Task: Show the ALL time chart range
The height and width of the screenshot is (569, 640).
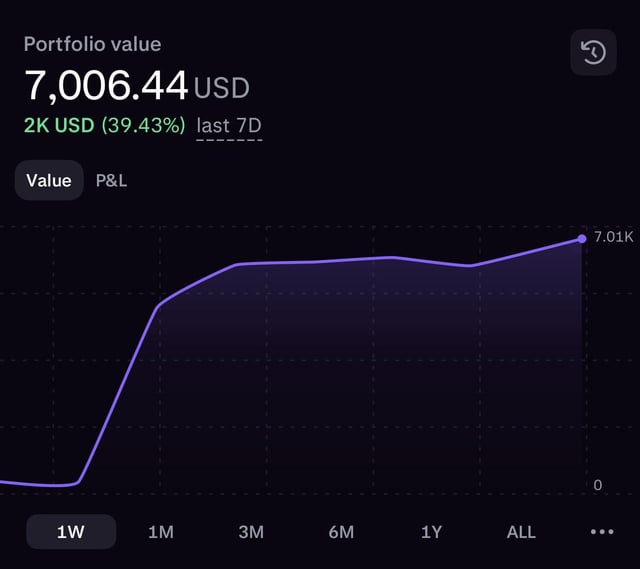Action: coord(521,532)
